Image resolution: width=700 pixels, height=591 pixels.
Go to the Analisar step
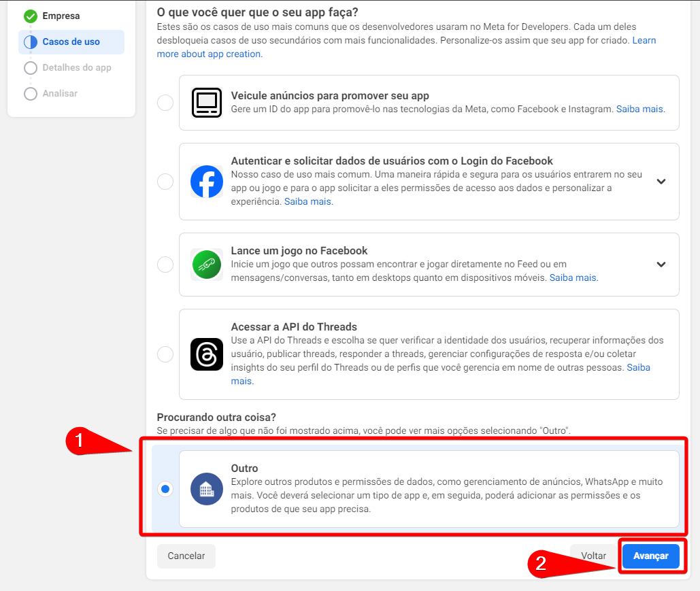pyautogui.click(x=60, y=94)
